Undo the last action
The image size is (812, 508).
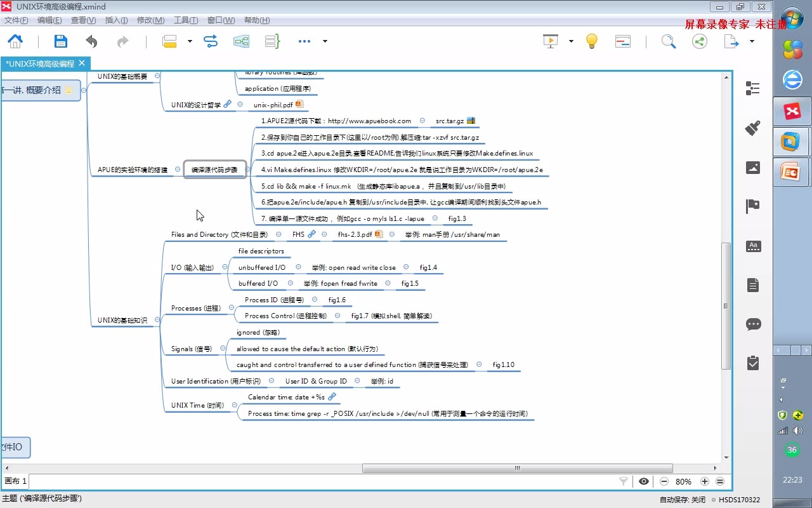tap(92, 41)
